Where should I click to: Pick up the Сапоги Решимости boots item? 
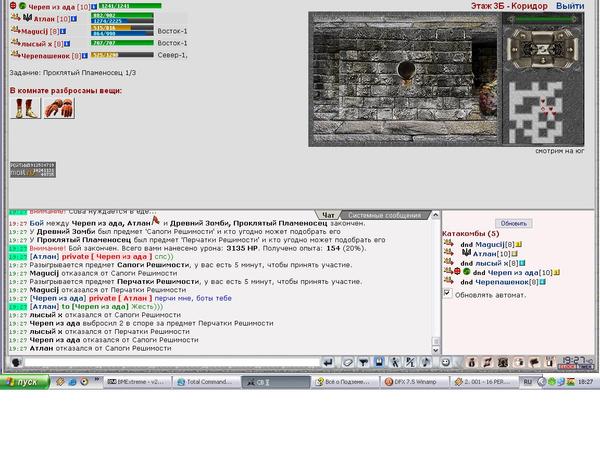(25, 108)
